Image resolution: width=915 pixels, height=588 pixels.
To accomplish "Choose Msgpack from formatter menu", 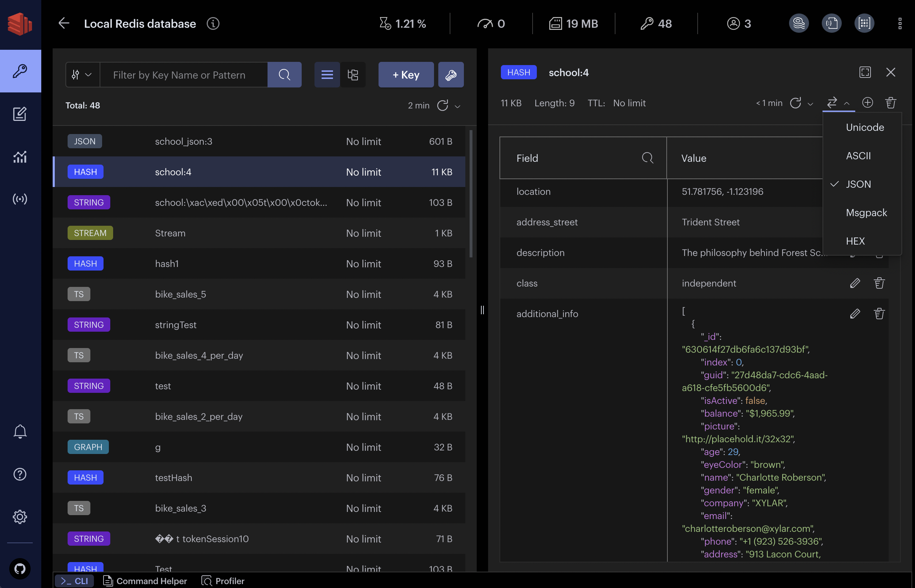I will [866, 213].
